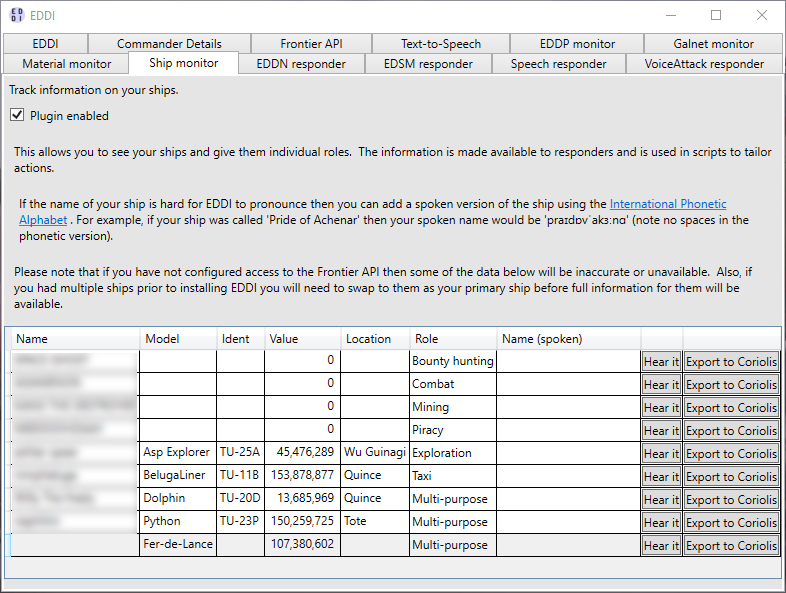Click the spoken name field for Python
Image resolution: width=786 pixels, height=593 pixels.
(568, 522)
